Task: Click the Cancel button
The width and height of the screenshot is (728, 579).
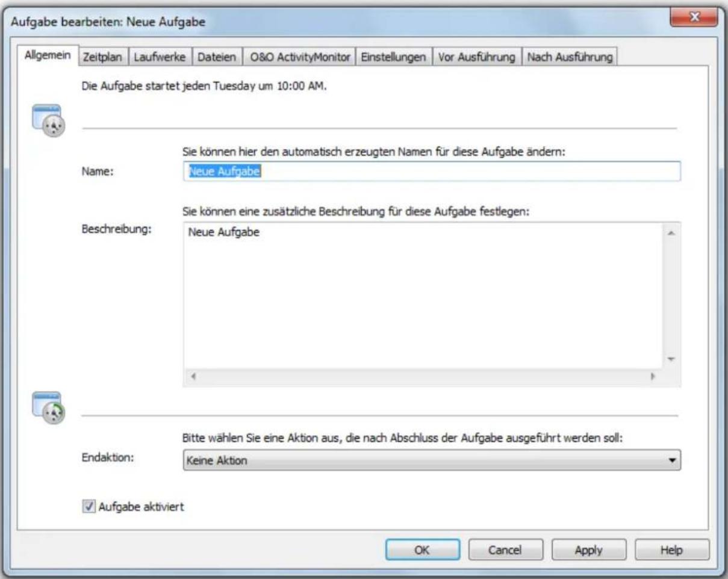Action: point(504,549)
